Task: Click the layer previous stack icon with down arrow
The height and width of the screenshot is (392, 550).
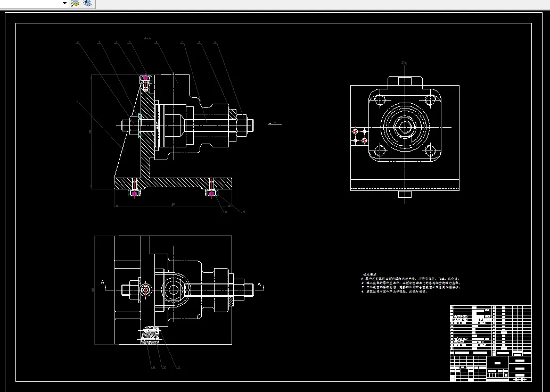Action: point(87,3)
